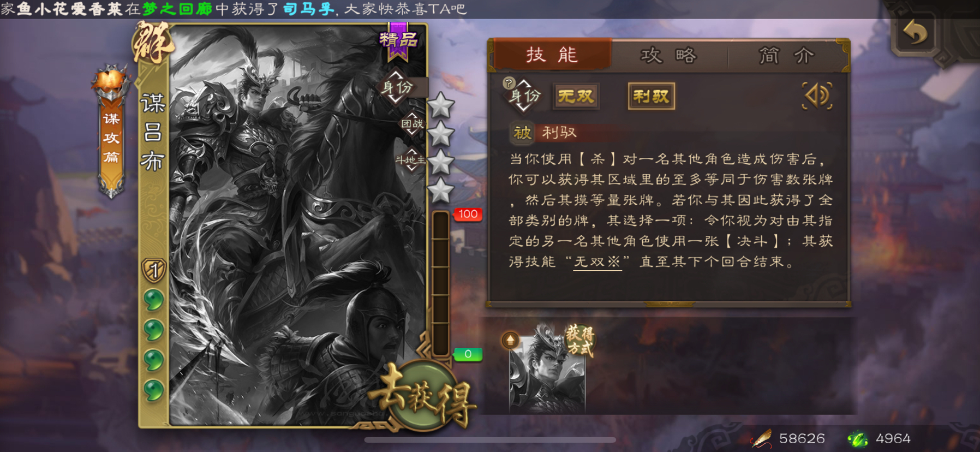Image resolution: width=980 pixels, height=452 pixels.
Task: Open the question mark help icon
Action: point(509,83)
